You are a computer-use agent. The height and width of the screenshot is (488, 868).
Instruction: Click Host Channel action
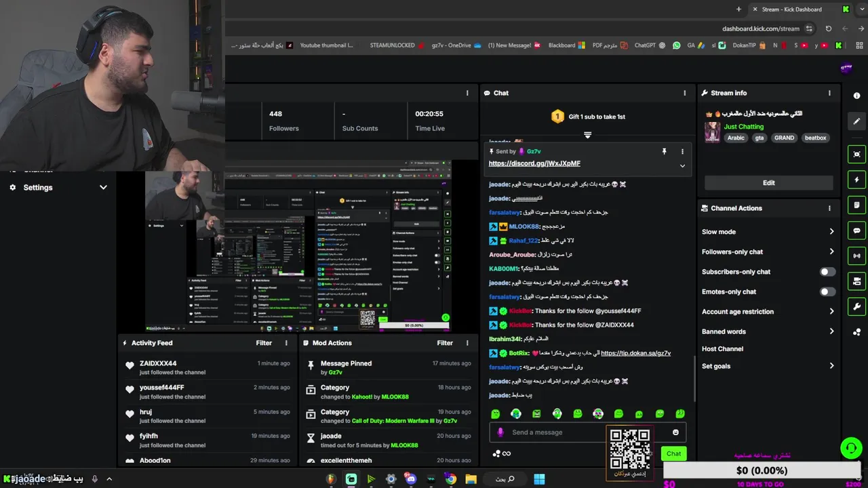pos(722,349)
